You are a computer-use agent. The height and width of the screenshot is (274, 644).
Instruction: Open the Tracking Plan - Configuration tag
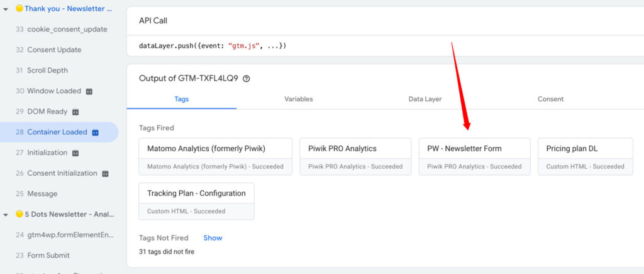click(196, 201)
